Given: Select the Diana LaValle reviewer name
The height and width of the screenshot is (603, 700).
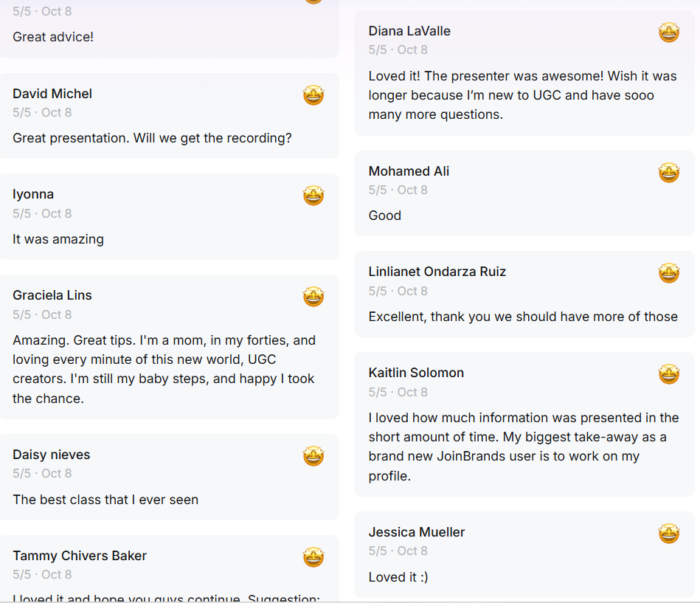Looking at the screenshot, I should pos(409,31).
